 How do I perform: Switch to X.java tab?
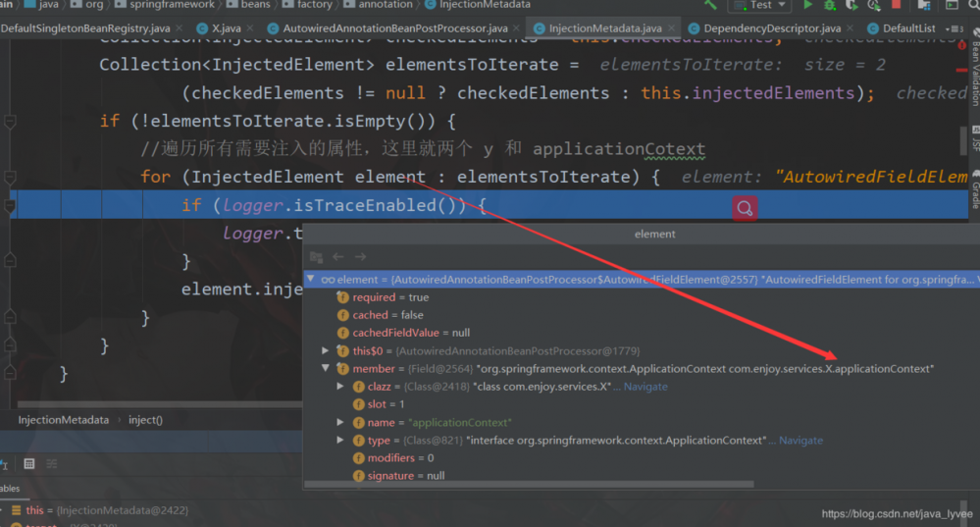[226, 28]
